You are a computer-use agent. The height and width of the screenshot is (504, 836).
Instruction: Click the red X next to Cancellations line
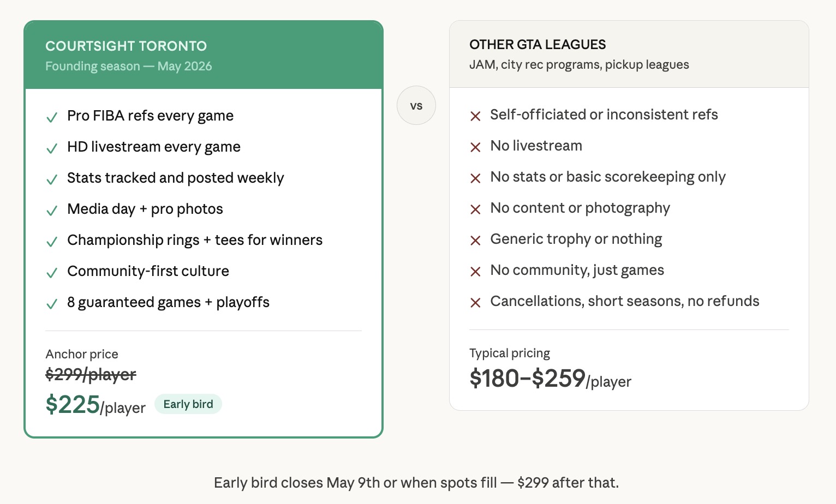475,303
